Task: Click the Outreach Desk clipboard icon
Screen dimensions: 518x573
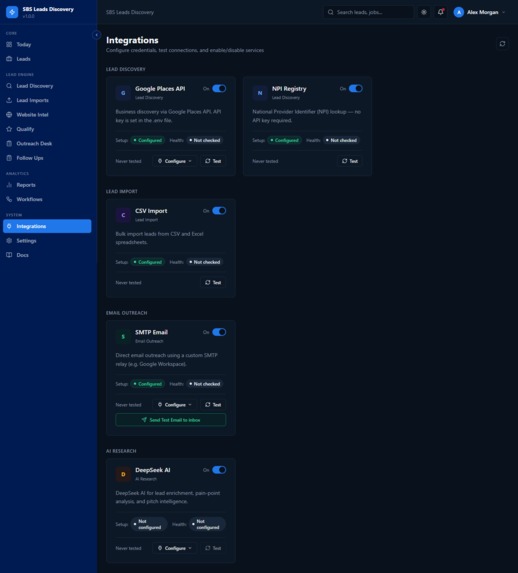Action: 9,144
